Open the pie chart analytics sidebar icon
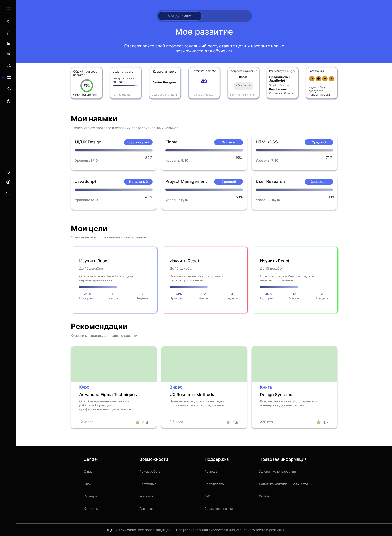Screen dimensions: 392x536 (9, 89)
